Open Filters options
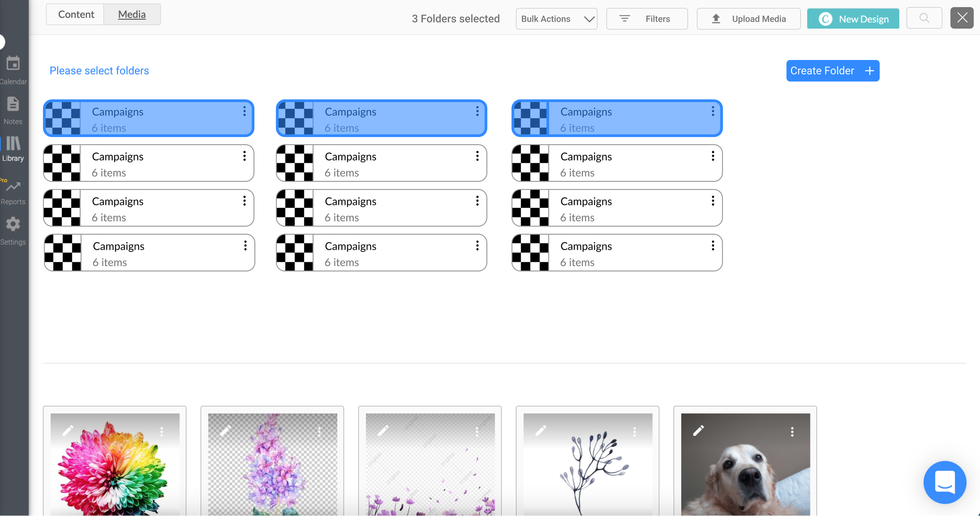Image resolution: width=980 pixels, height=516 pixels. pyautogui.click(x=647, y=19)
